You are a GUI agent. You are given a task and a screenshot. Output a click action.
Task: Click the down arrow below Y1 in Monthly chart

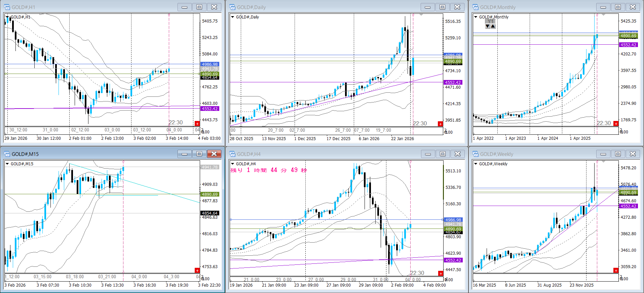pos(488,26)
